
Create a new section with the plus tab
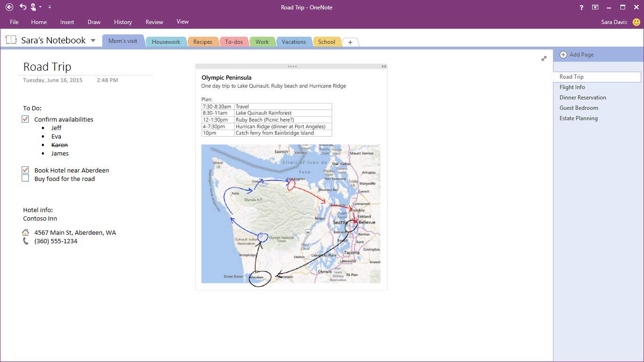(350, 42)
